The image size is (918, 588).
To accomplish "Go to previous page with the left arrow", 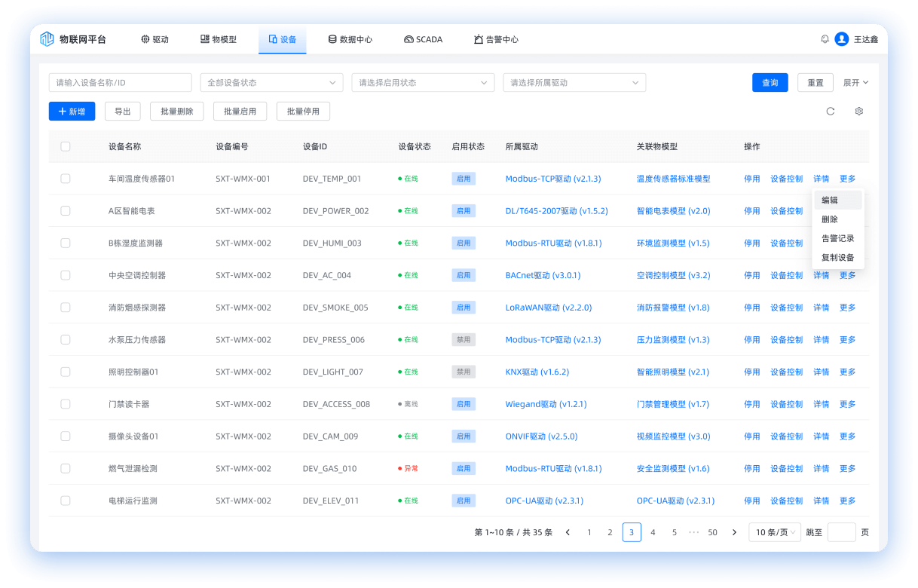I will tap(568, 531).
